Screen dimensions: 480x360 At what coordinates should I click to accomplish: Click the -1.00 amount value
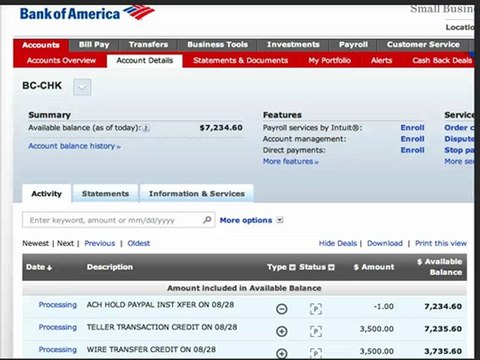(384, 306)
